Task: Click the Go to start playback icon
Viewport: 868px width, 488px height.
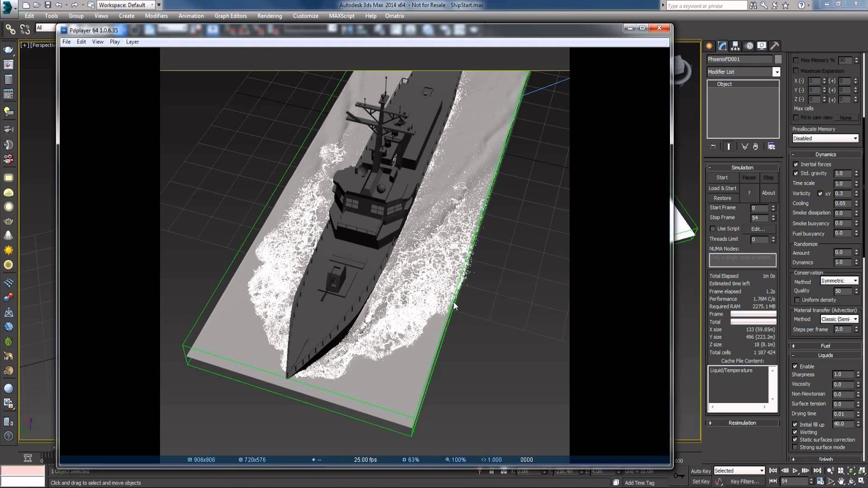Action: click(x=773, y=471)
